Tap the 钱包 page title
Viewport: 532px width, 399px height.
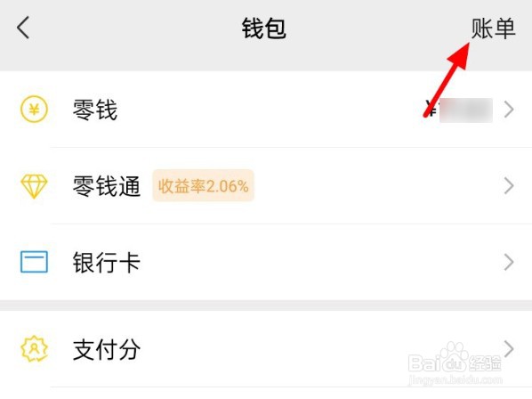pos(263,28)
